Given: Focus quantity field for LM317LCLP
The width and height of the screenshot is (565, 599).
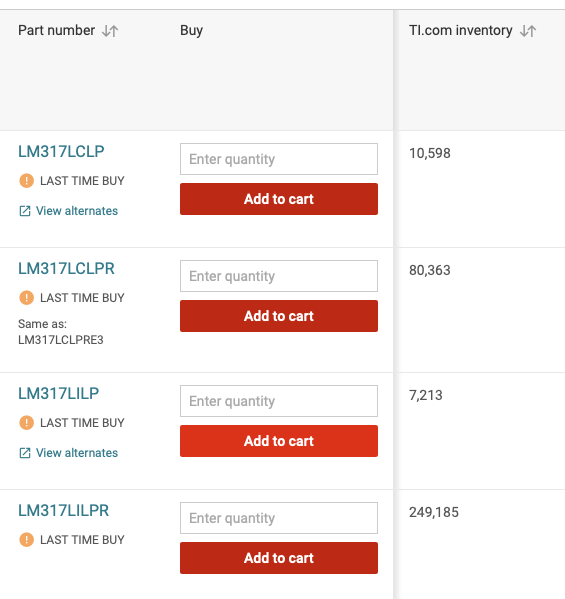Looking at the screenshot, I should (x=279, y=159).
